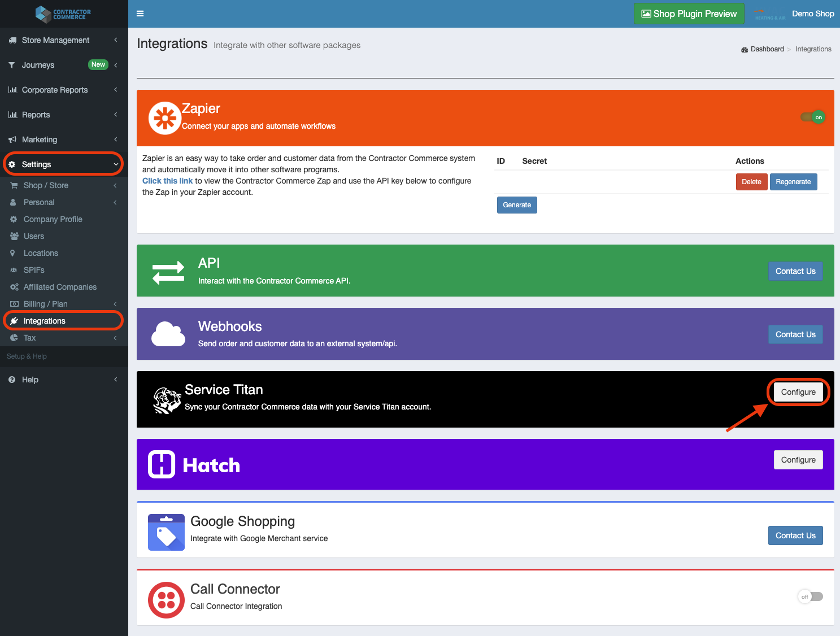Open the 'Click this link' Zapier link

[167, 181]
